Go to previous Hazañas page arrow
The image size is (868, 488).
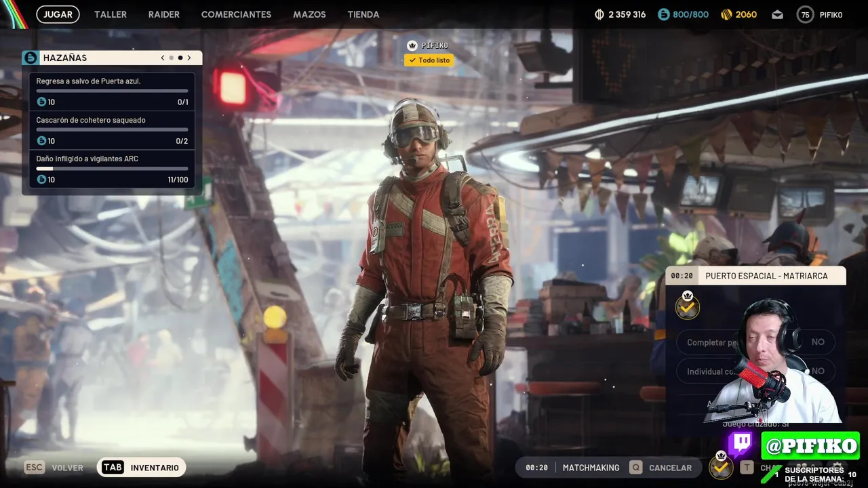point(163,58)
